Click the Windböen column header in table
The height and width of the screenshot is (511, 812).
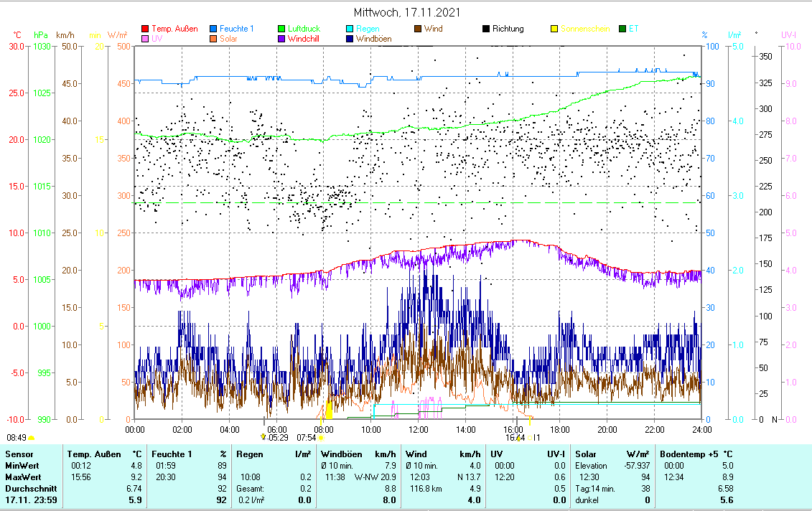(340, 454)
